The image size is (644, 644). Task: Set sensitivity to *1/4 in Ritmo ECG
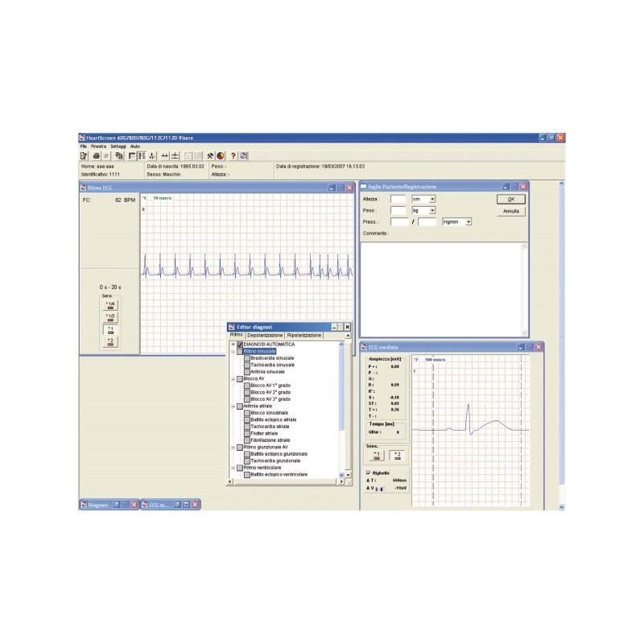(110, 304)
